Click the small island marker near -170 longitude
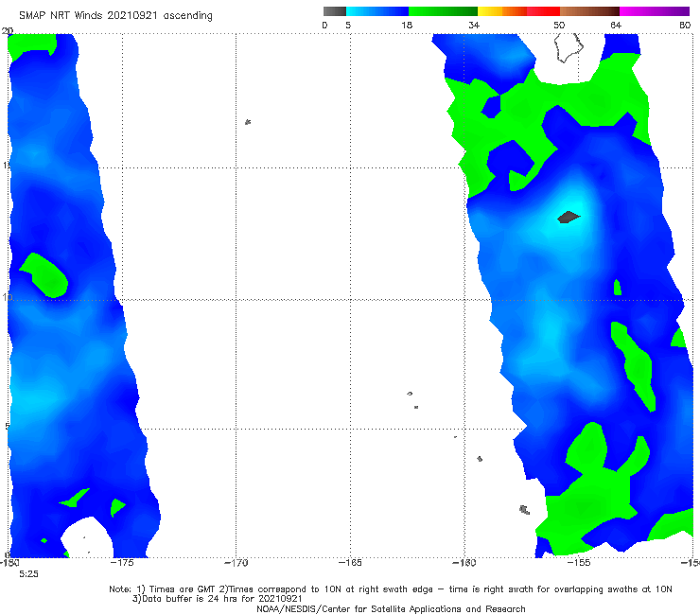The width and height of the screenshot is (700, 615). pos(248,122)
